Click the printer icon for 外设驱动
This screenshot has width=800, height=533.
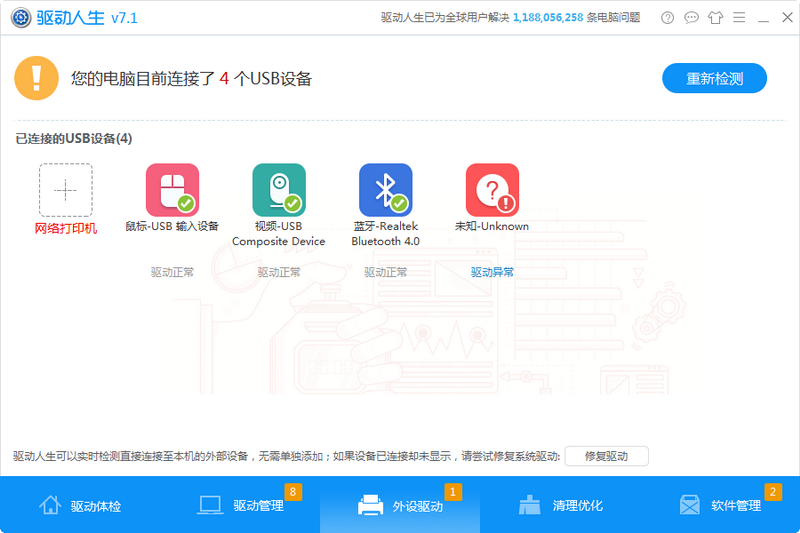point(370,505)
